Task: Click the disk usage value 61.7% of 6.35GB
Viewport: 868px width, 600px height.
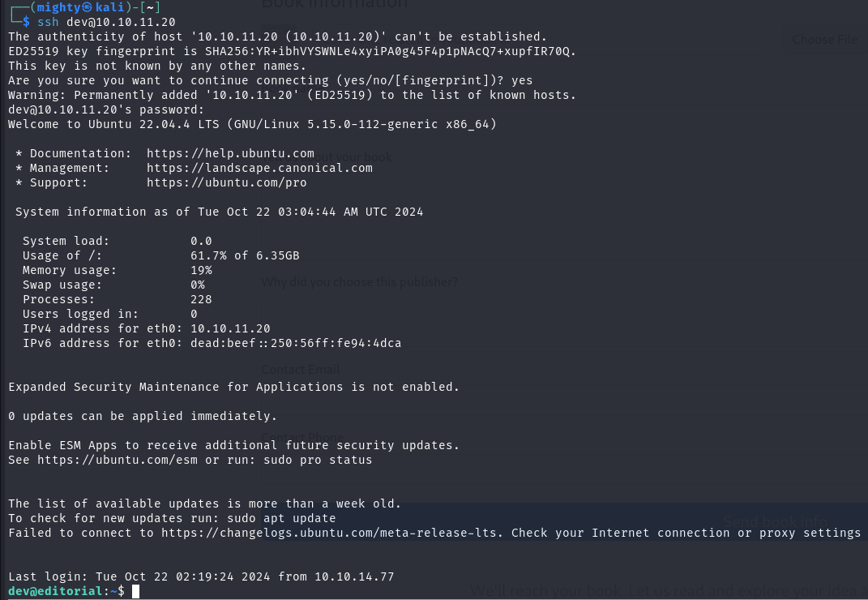Action: coord(245,255)
